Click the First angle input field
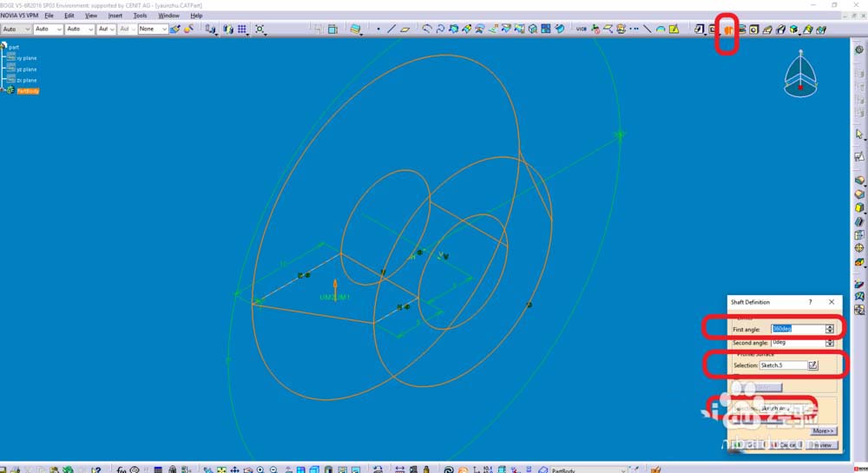868x473 pixels. click(798, 329)
